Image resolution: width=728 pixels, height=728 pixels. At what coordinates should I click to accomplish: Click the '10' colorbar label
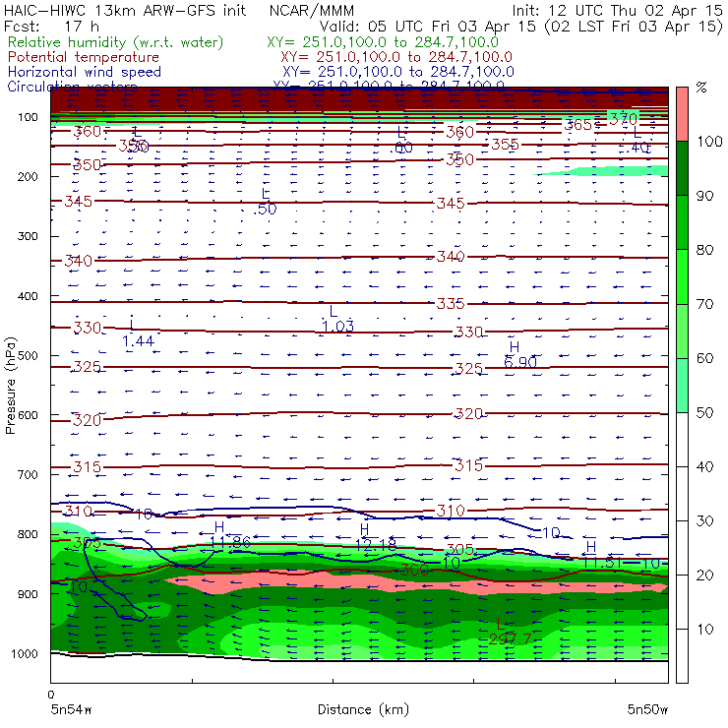coord(704,630)
